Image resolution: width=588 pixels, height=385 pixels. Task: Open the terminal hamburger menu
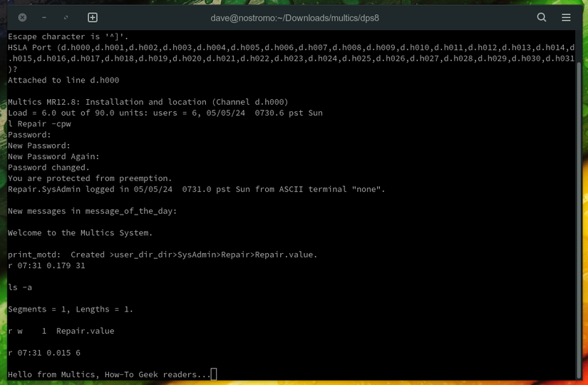coord(566,17)
